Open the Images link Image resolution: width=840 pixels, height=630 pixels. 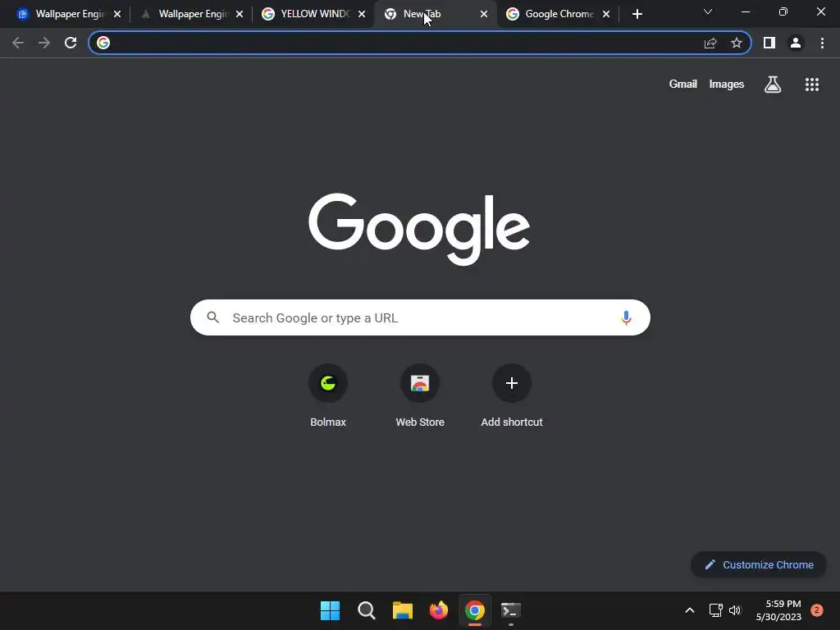pos(727,84)
